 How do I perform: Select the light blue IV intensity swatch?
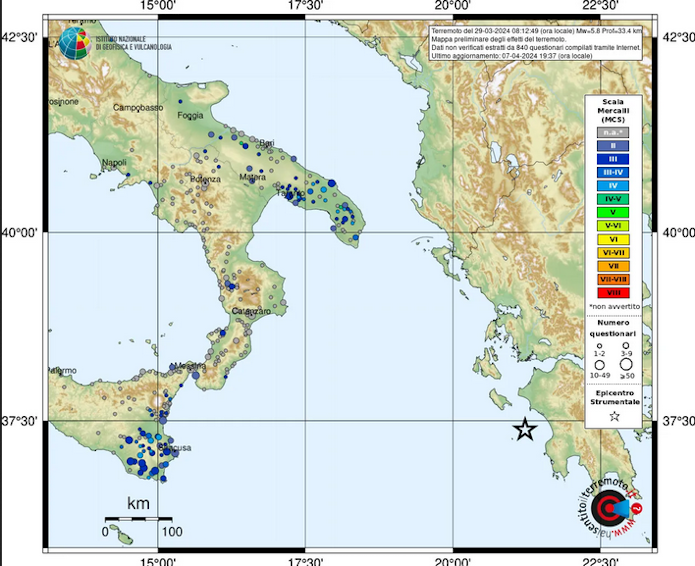tap(614, 185)
